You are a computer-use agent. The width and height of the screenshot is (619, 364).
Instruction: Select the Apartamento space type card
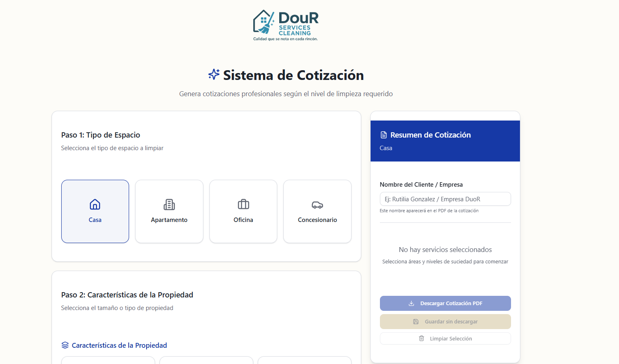click(x=169, y=211)
